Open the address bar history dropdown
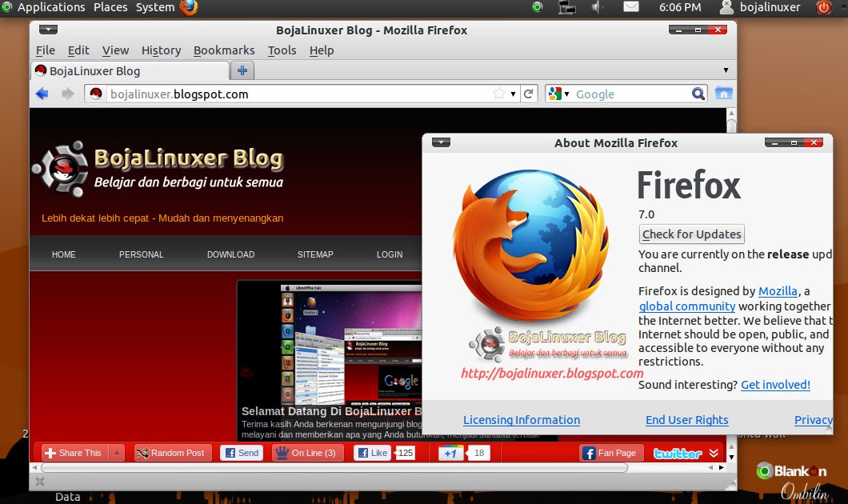848x504 pixels. pos(513,94)
